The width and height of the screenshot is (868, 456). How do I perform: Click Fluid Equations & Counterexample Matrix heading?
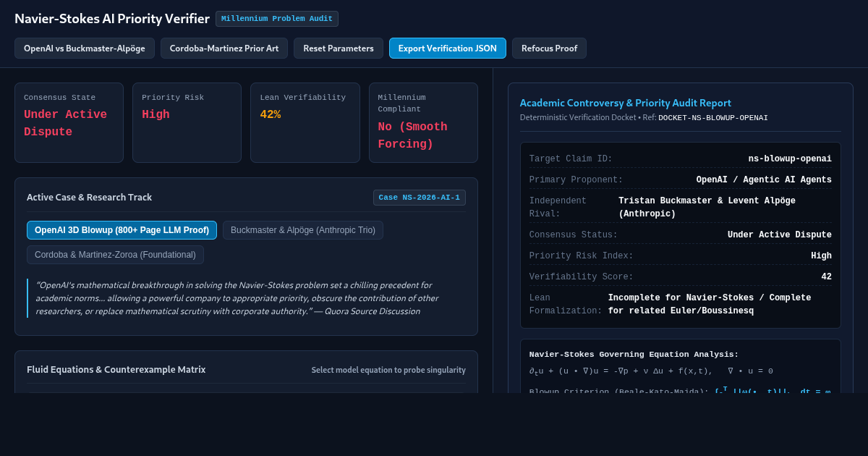click(x=116, y=369)
